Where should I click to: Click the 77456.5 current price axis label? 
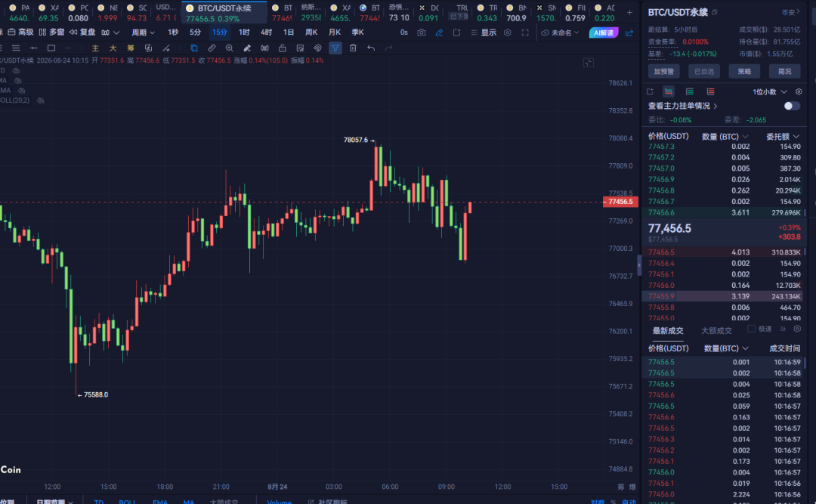620,202
